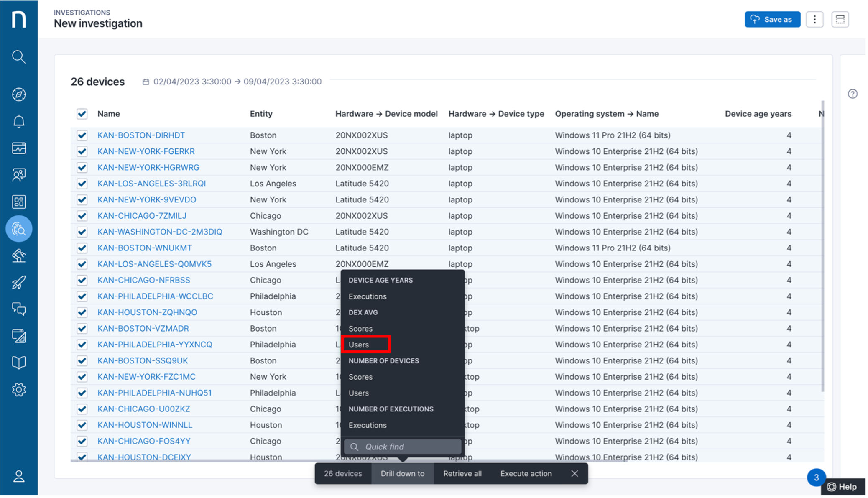Focus the Quick find search field
This screenshot has height=498, width=868.
click(x=403, y=447)
